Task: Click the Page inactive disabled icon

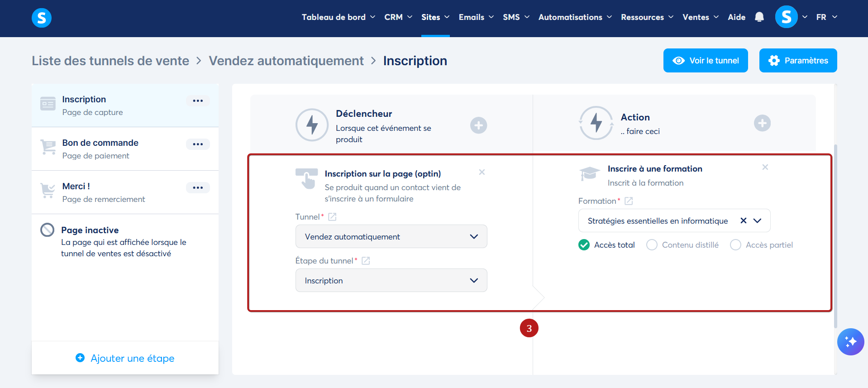Action: (x=48, y=230)
